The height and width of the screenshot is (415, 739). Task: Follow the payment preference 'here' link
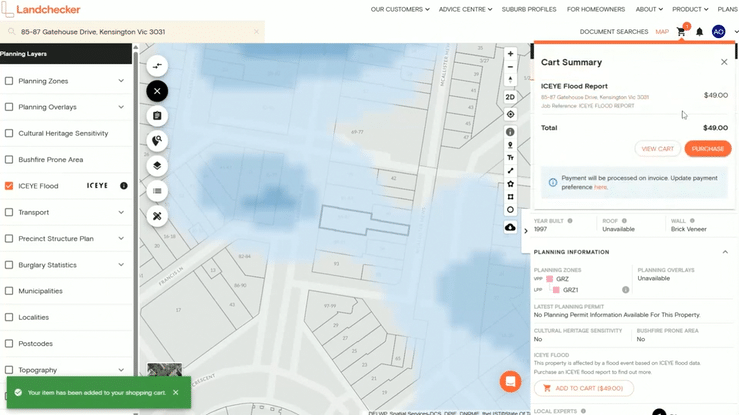coord(600,187)
